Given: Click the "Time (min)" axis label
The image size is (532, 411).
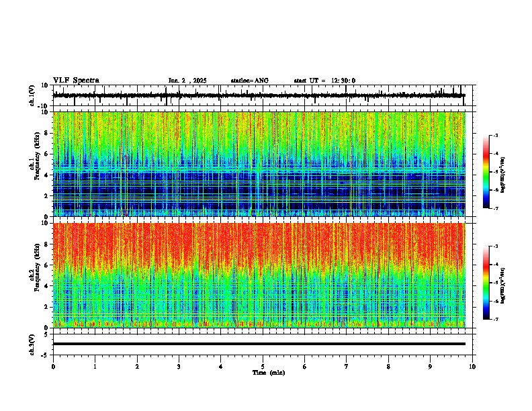Looking at the screenshot, I should [x=269, y=373].
